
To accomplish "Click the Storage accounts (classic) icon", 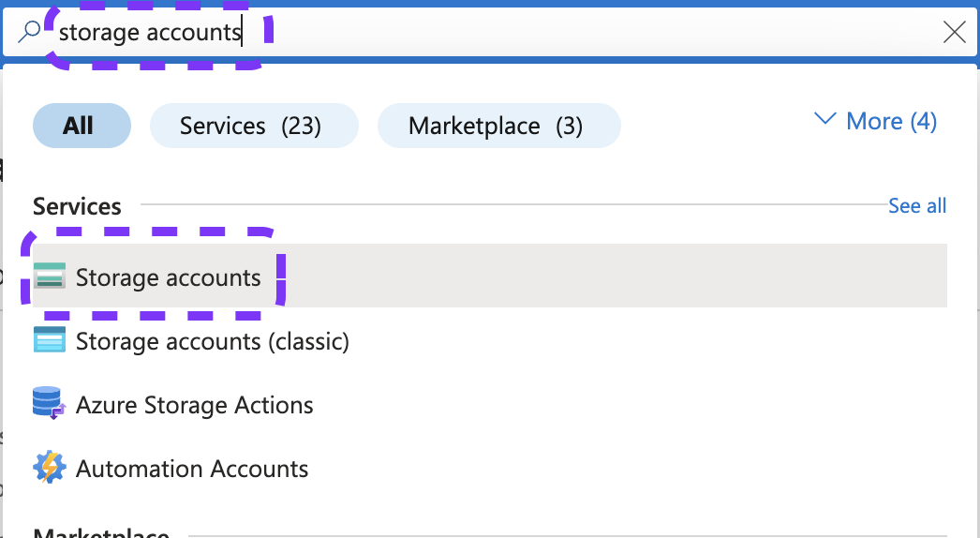I will tap(50, 339).
